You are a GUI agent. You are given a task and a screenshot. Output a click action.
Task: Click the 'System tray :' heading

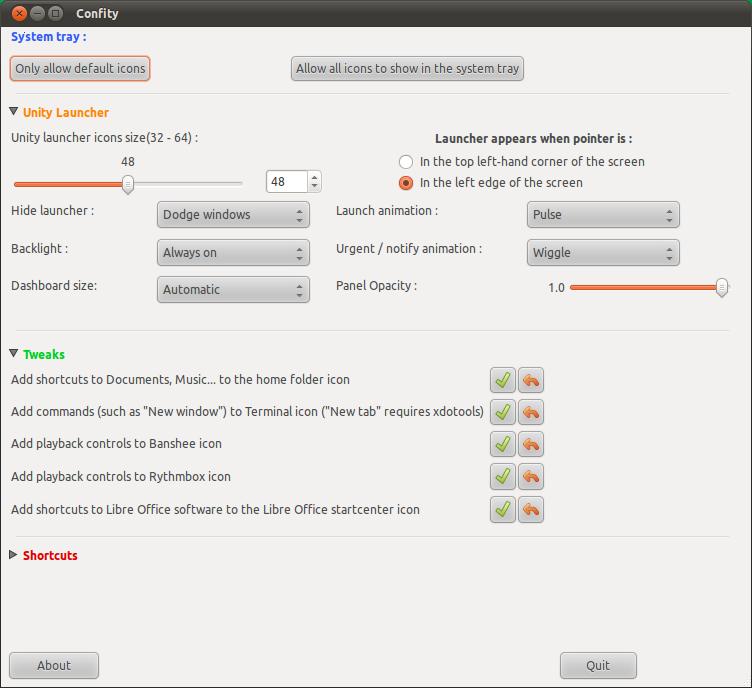pos(49,37)
